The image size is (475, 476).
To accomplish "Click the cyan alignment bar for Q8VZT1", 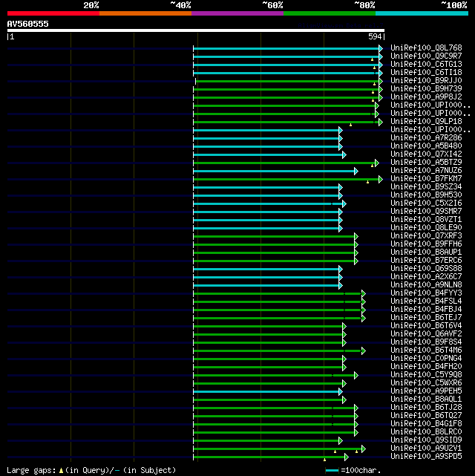I will click(x=266, y=220).
